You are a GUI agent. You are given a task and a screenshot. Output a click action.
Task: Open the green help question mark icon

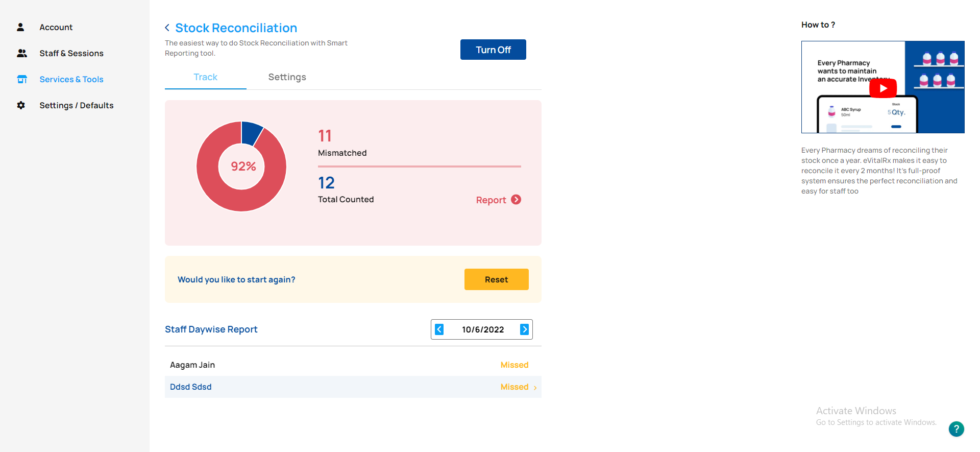point(956,429)
